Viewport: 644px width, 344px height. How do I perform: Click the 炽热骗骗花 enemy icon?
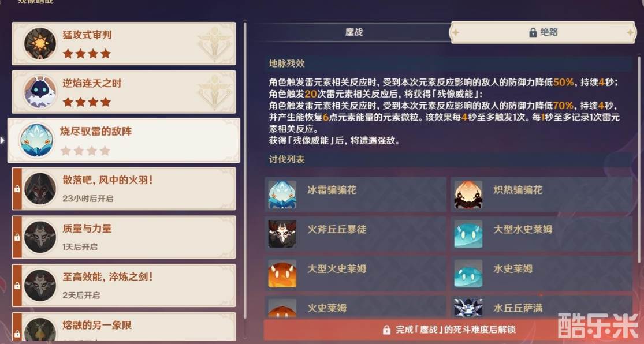[x=468, y=195]
